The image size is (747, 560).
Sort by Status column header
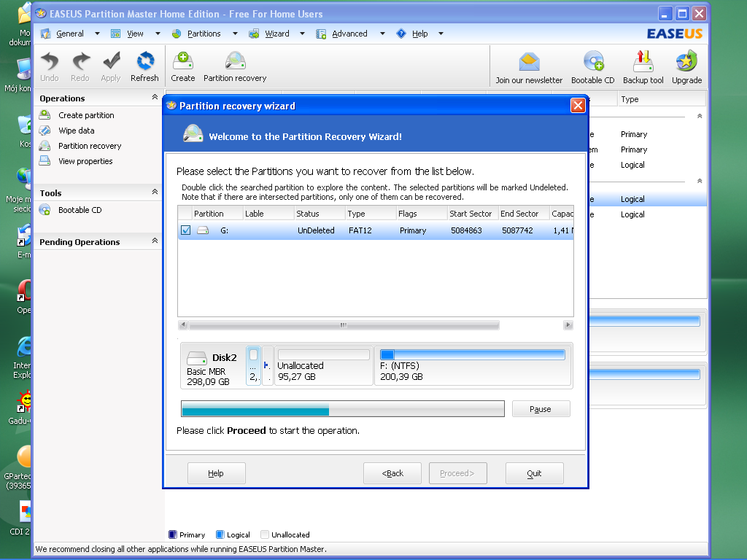(x=320, y=214)
